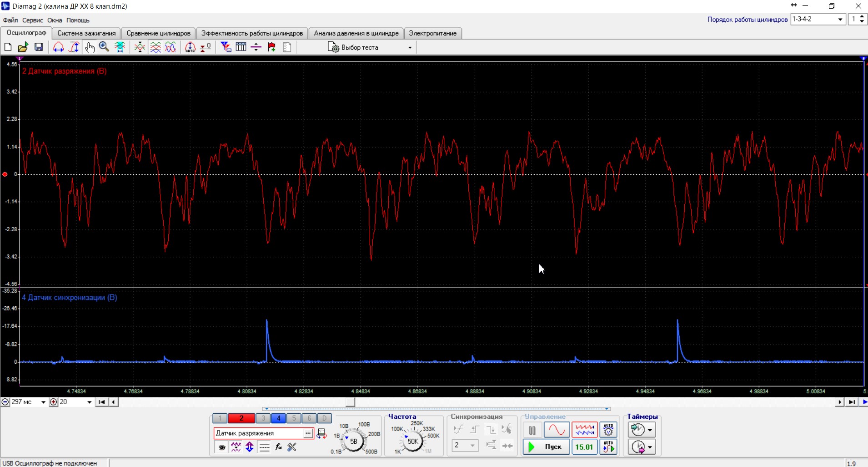Toggle channel 6 button
The height and width of the screenshot is (467, 868).
[x=309, y=418]
